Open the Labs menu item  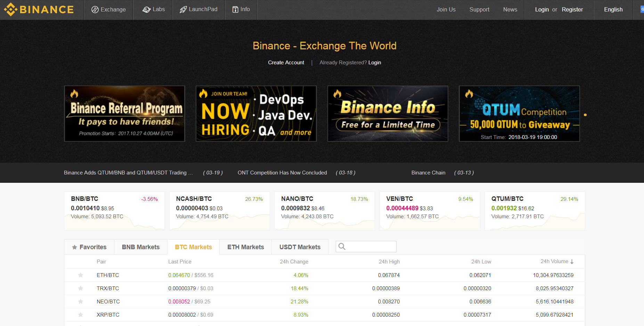pyautogui.click(x=153, y=9)
